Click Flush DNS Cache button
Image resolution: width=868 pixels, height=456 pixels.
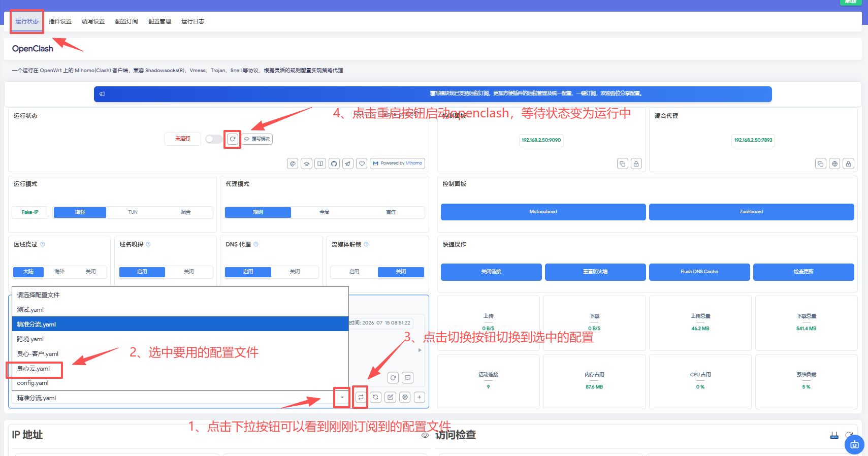[699, 272]
